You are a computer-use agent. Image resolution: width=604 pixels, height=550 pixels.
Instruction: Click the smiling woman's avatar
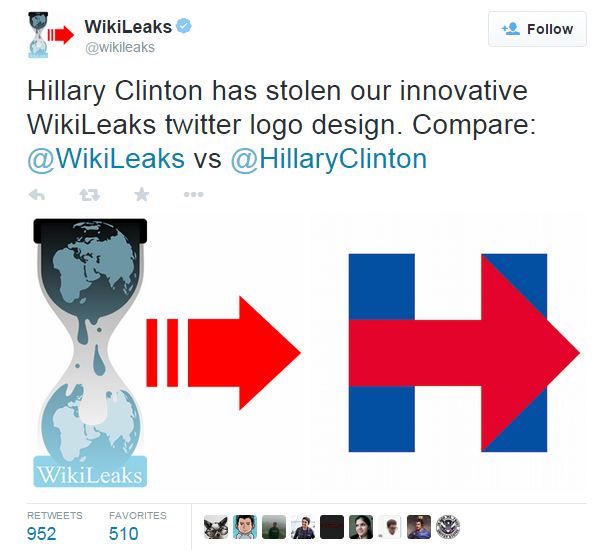click(361, 527)
